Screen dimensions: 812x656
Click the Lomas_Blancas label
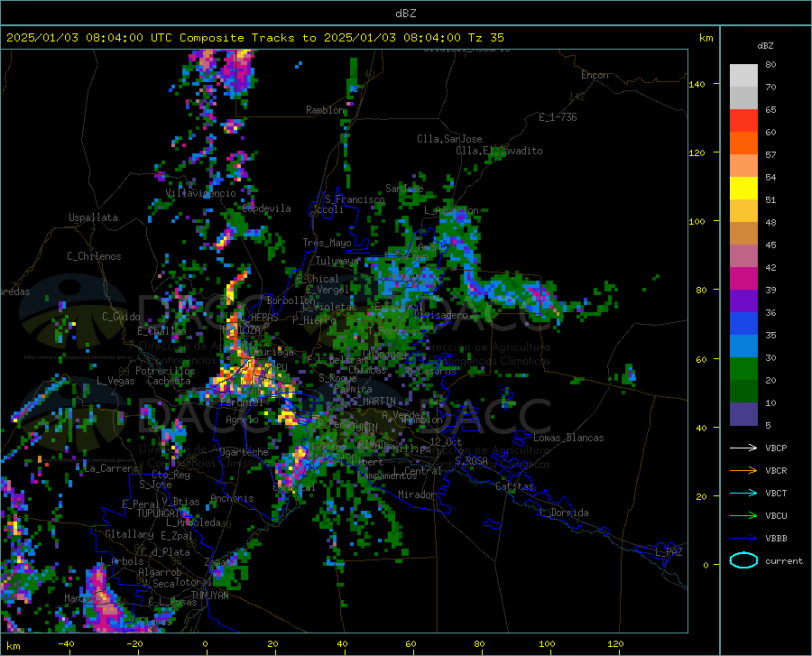[568, 438]
